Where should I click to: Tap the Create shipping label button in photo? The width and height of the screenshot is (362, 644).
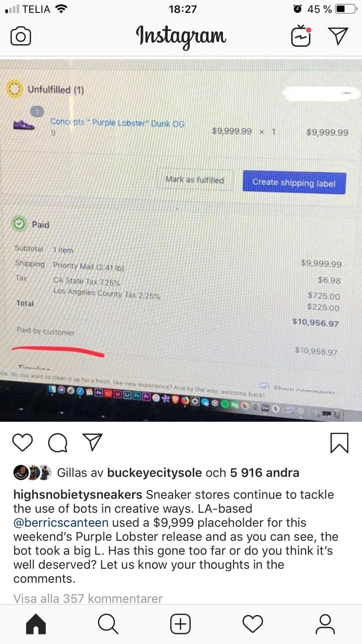point(294,182)
